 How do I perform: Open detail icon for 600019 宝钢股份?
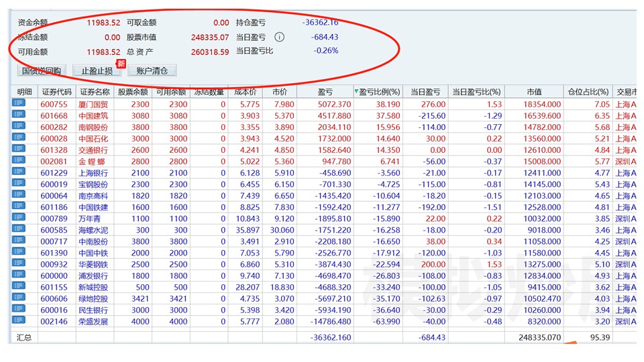click(x=19, y=183)
